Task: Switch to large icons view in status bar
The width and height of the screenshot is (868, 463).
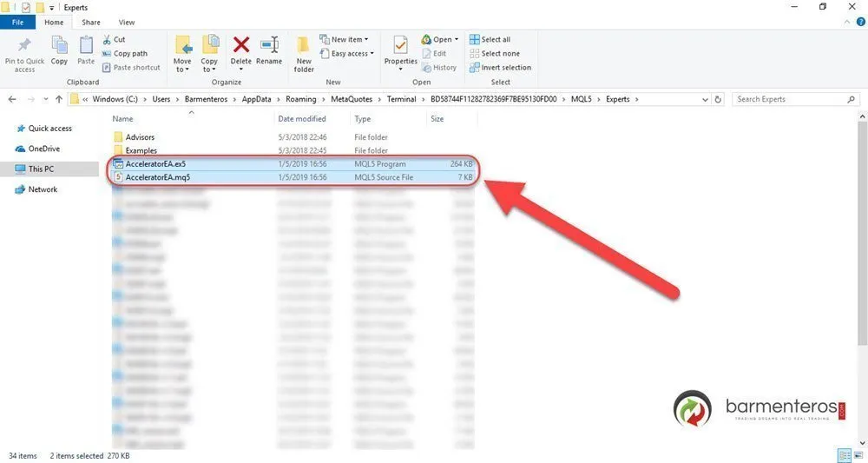Action: 858,455
